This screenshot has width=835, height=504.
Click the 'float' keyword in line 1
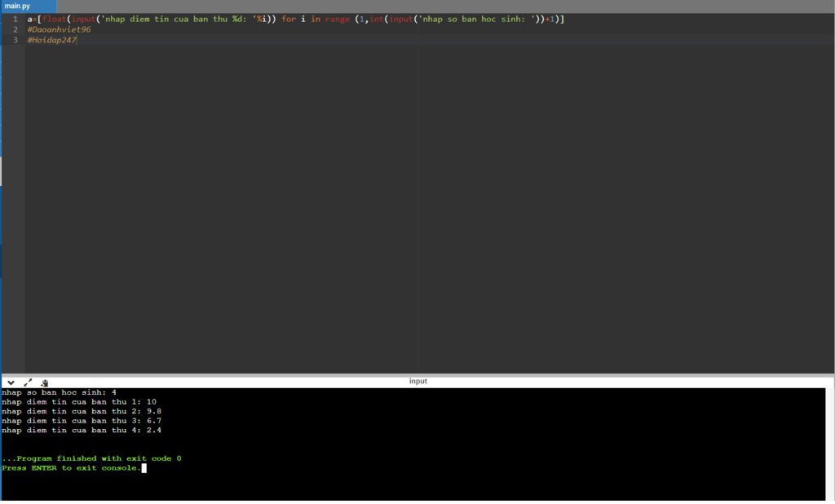pos(55,19)
